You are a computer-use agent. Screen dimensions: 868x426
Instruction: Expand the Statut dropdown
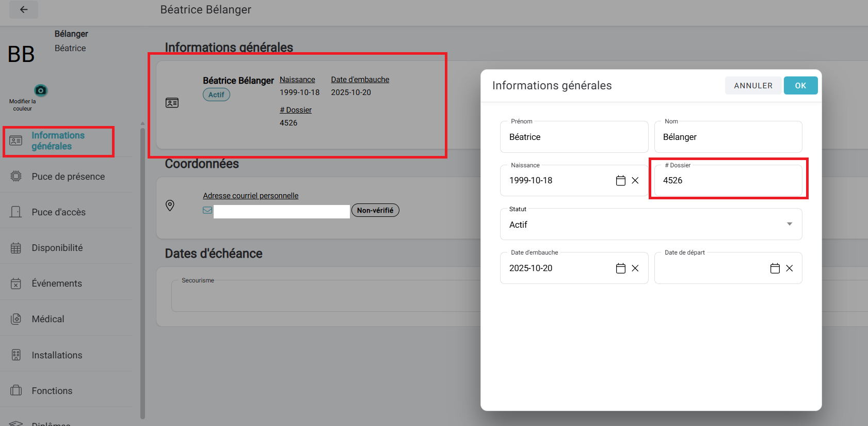(789, 224)
